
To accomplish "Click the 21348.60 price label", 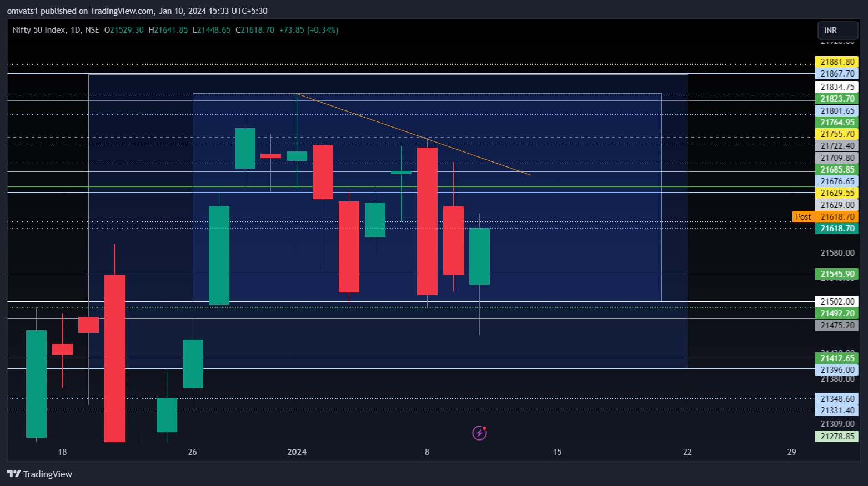I will coord(837,399).
